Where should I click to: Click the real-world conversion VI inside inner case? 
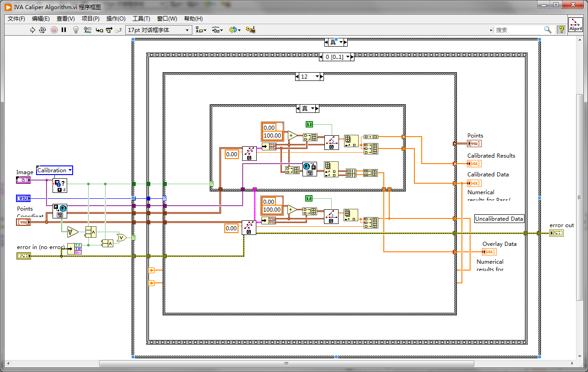coord(310,169)
